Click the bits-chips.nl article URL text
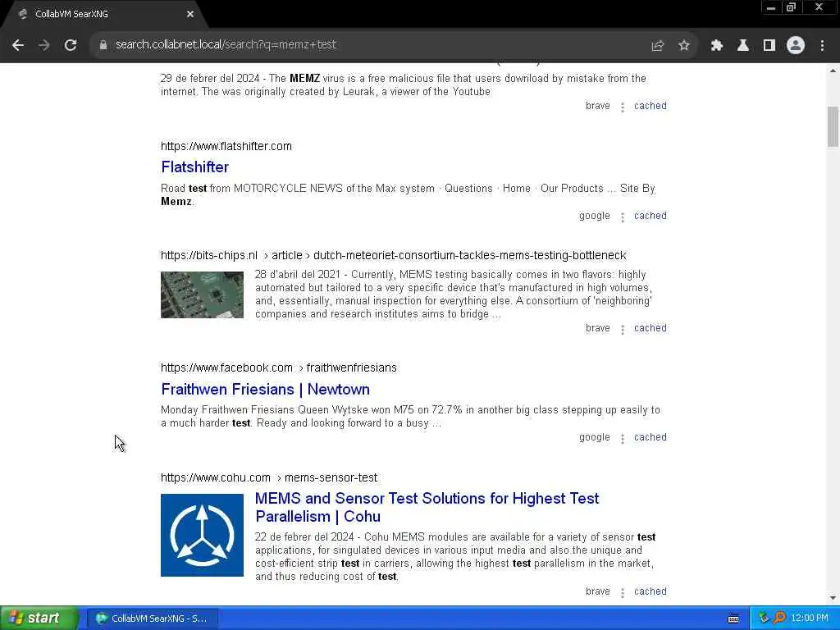 (393, 256)
